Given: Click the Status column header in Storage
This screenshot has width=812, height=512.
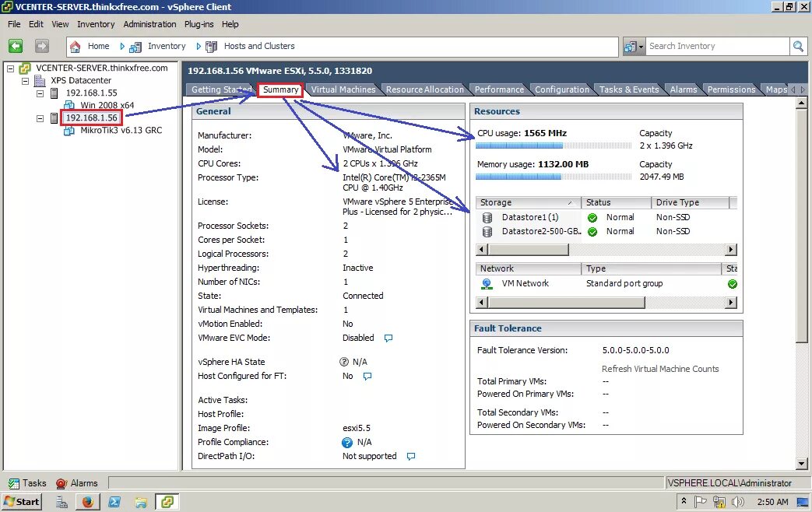Looking at the screenshot, I should click(x=616, y=202).
